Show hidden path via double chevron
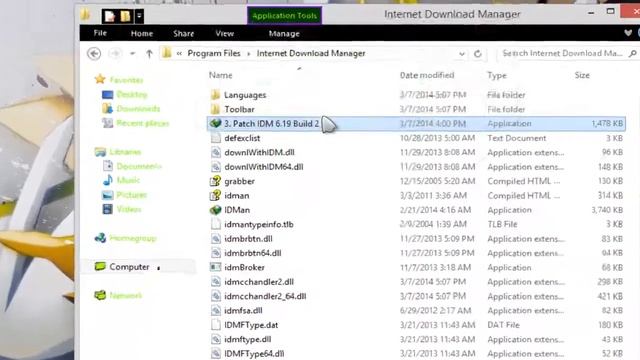 point(179,53)
